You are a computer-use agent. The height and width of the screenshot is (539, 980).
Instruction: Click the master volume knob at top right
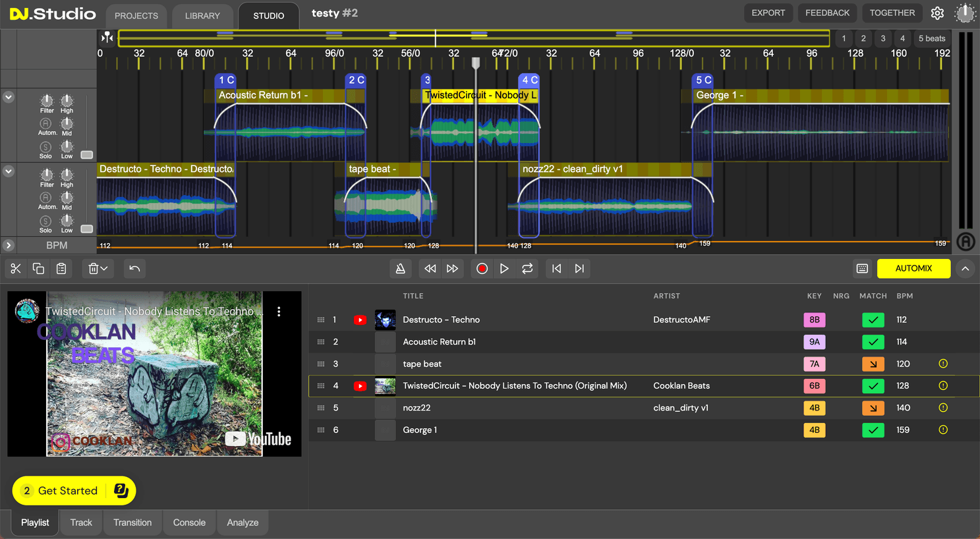965,13
